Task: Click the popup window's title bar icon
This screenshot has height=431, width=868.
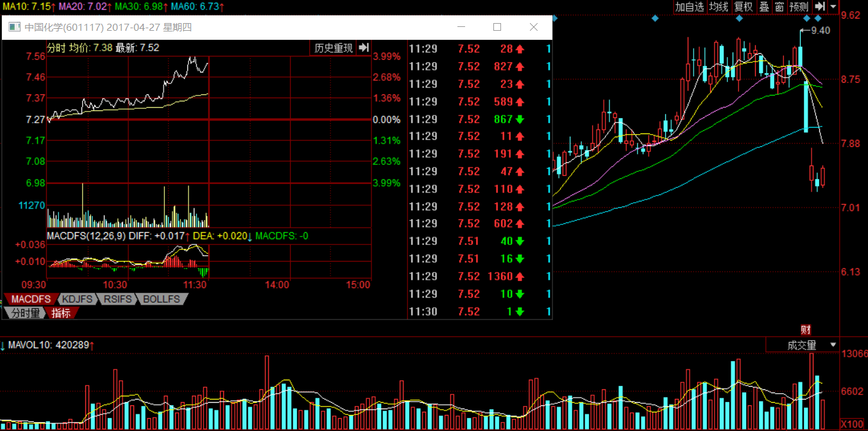Action: coord(13,27)
